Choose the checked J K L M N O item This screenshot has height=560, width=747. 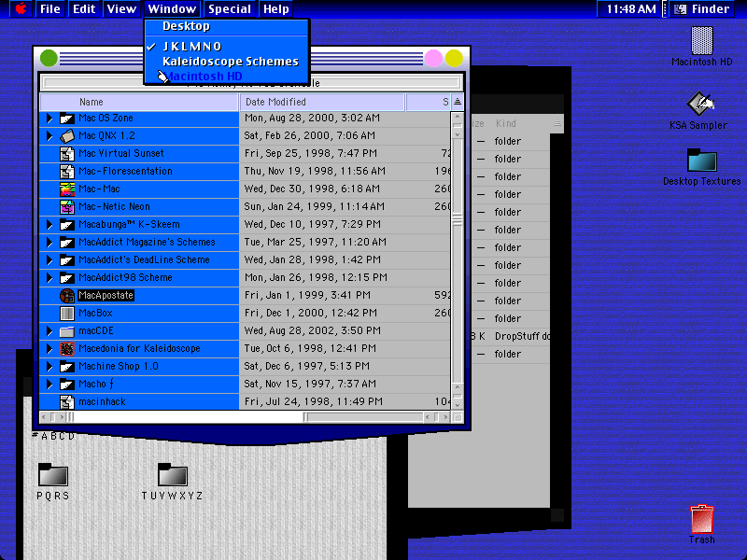(x=227, y=47)
